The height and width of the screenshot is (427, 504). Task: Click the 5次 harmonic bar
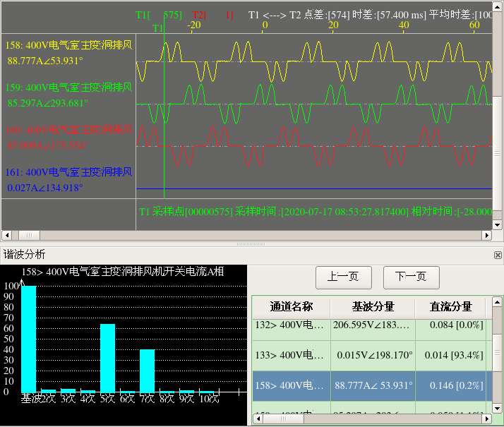(x=107, y=357)
